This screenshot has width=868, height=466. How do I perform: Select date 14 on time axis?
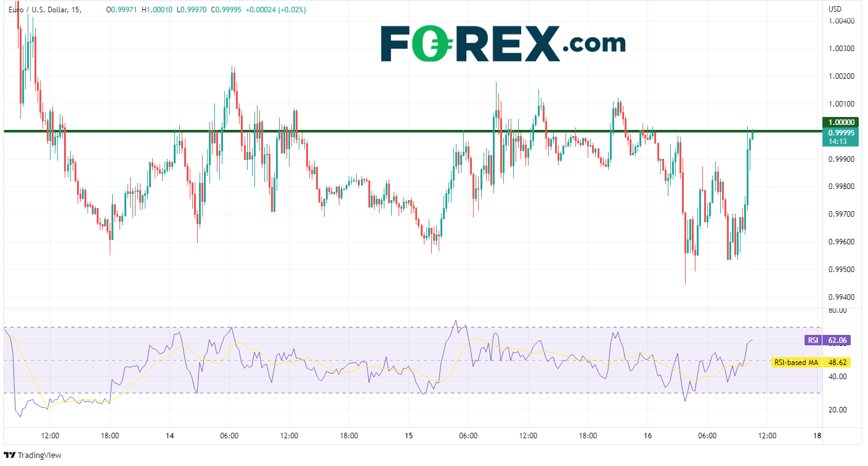click(x=170, y=436)
